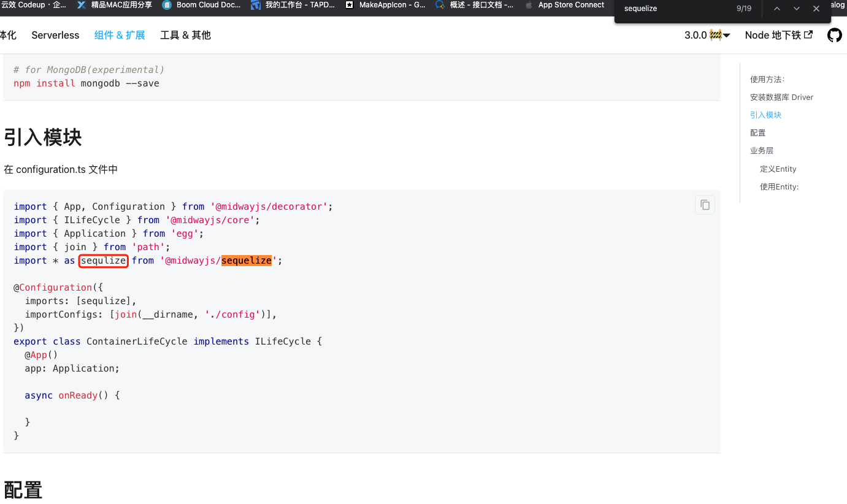The height and width of the screenshot is (504, 847).
Task: Navigate to 配置 in the right sidebar
Action: [x=758, y=132]
